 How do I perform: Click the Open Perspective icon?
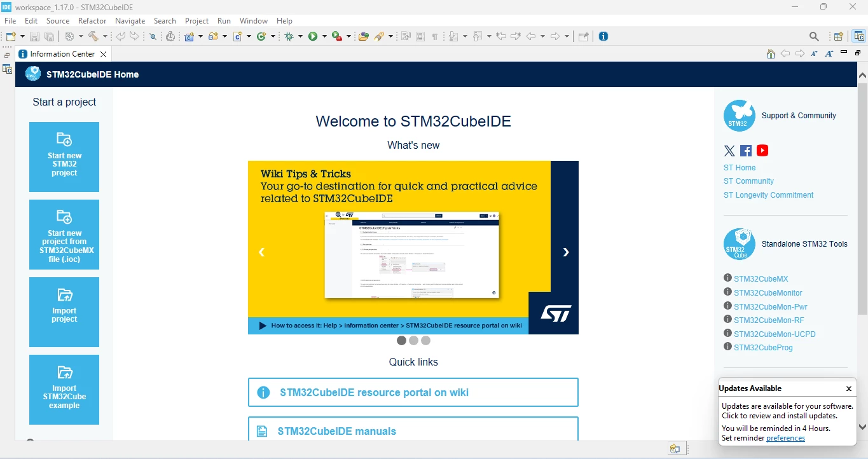point(839,36)
